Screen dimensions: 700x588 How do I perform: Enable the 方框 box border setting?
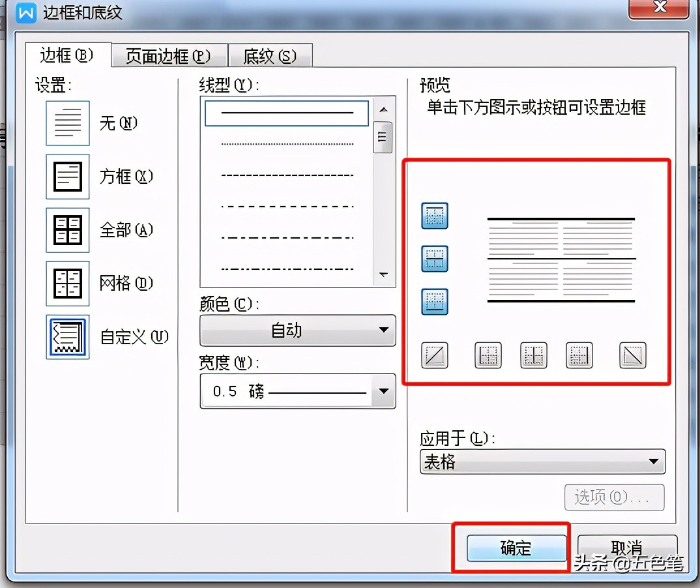tap(67, 176)
